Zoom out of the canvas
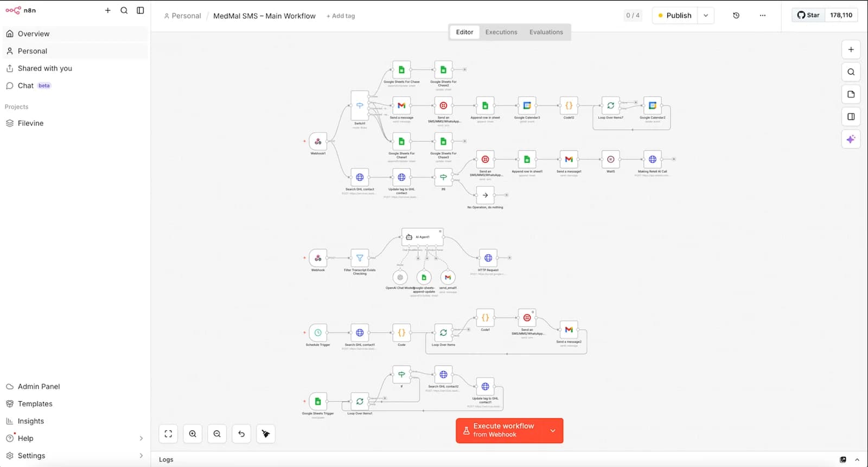Image resolution: width=868 pixels, height=467 pixels. tap(217, 433)
